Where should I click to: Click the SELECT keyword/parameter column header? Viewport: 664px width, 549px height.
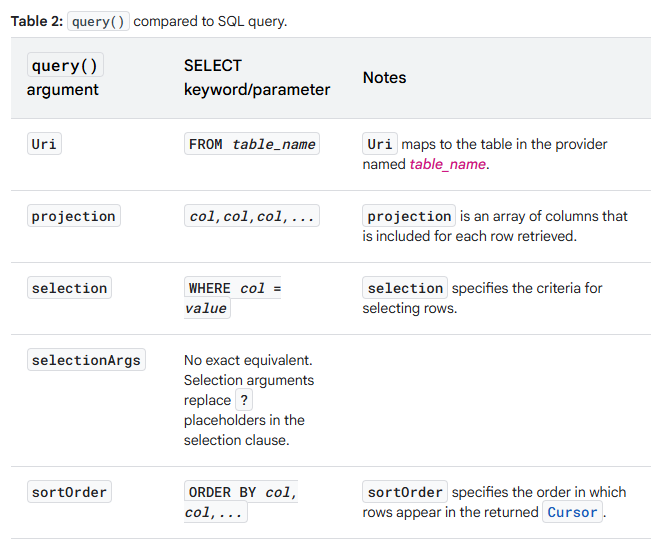click(x=256, y=77)
